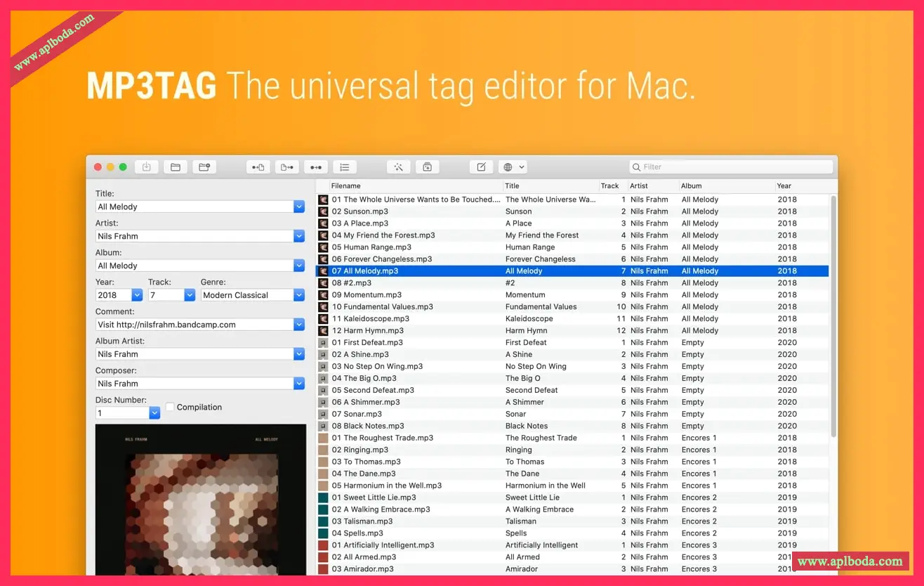
Task: Click cover icon of 02 Sunson.mp3 row
Action: pos(323,211)
